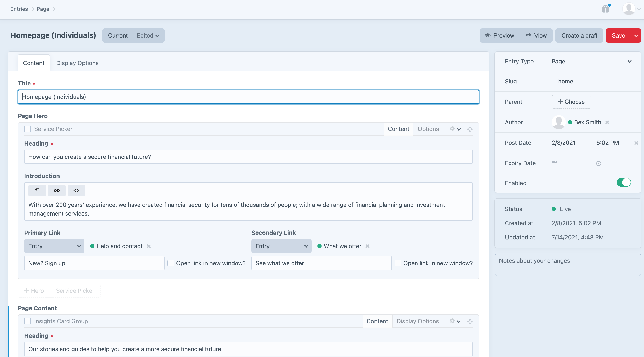Click the Insights Card Group move handle

point(469,321)
